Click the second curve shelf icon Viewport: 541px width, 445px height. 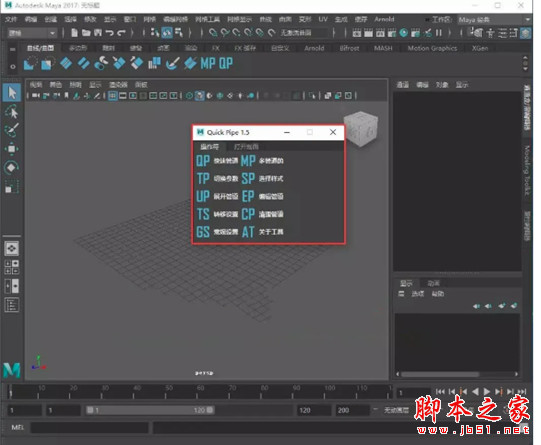pyautogui.click(x=48, y=64)
